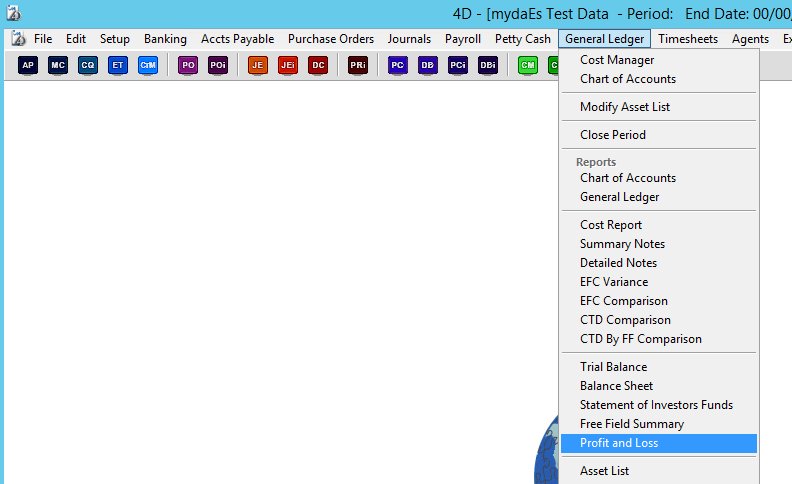This screenshot has height=484, width=792.
Task: Open the Journals menu
Action: [x=409, y=39]
